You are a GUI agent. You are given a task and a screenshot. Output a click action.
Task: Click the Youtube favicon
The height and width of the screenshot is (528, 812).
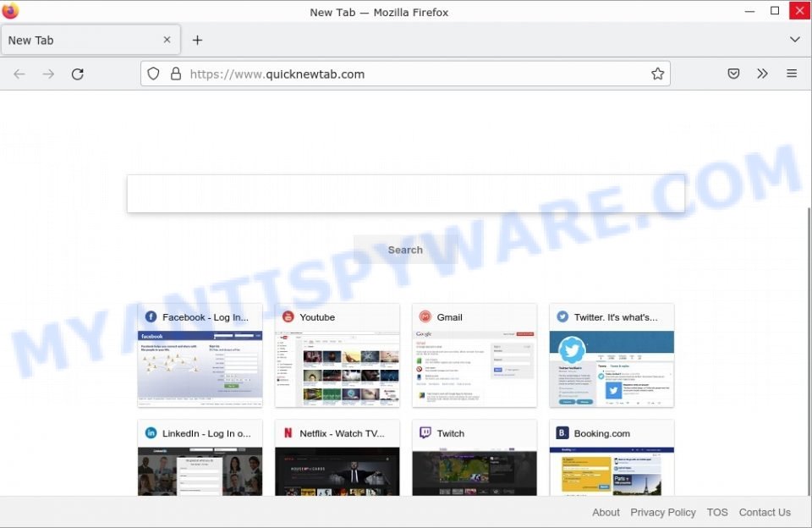(288, 316)
